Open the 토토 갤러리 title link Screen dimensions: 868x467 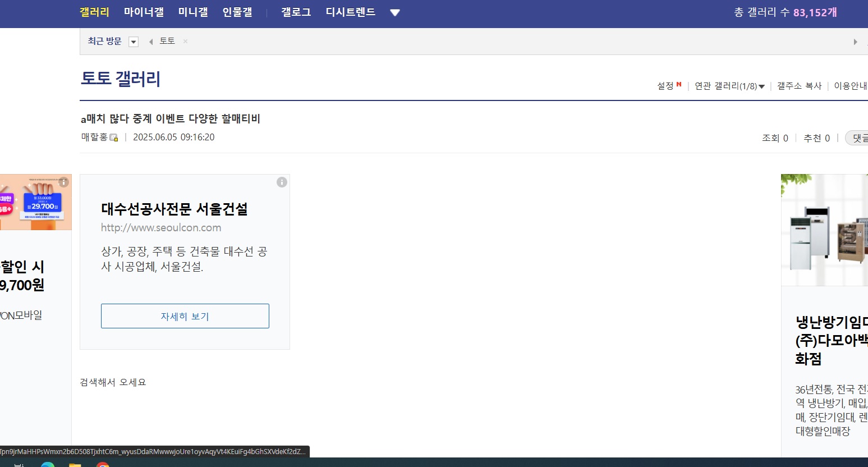point(121,79)
